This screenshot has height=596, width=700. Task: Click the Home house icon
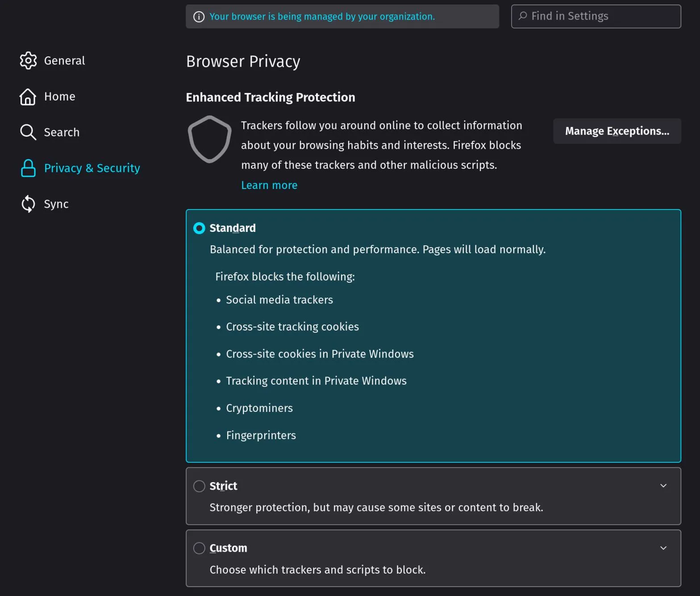click(x=28, y=97)
